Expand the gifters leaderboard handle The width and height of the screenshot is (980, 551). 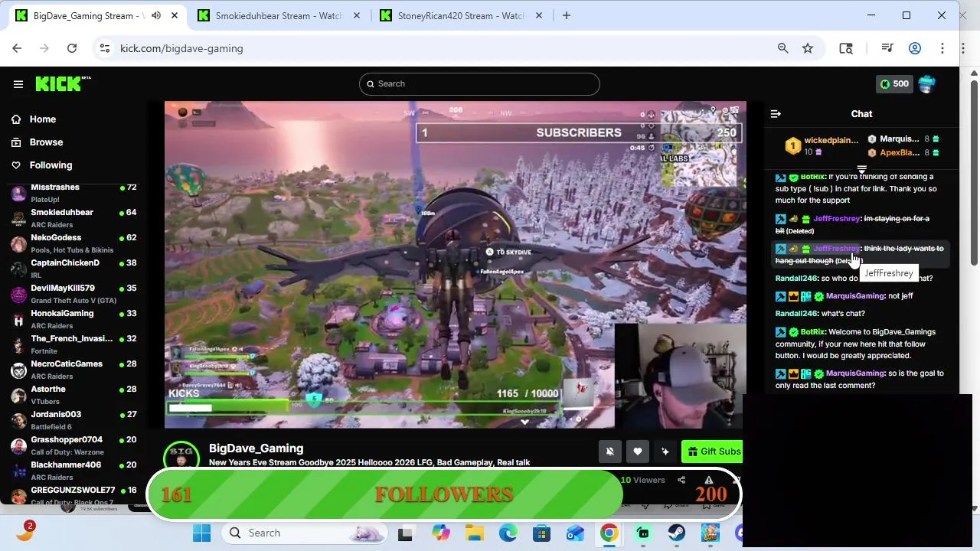click(x=861, y=169)
